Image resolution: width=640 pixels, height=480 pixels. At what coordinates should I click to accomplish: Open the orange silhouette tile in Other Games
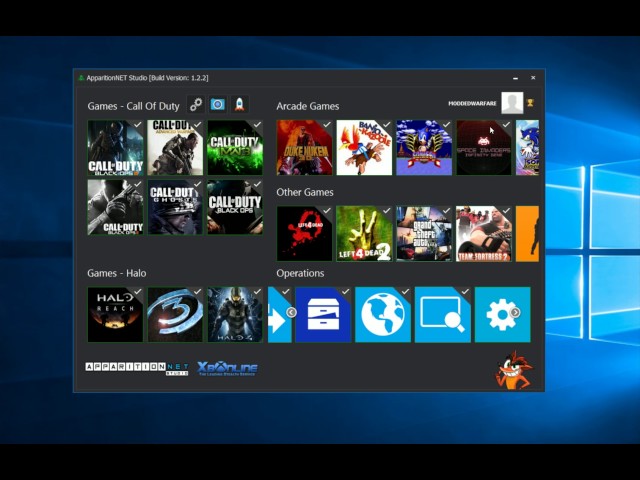(x=527, y=233)
